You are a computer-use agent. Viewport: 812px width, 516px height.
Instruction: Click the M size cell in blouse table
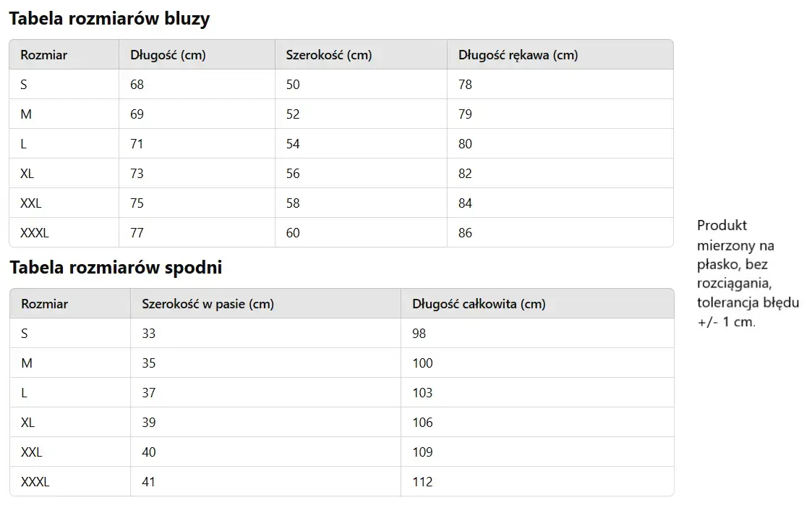click(x=26, y=114)
